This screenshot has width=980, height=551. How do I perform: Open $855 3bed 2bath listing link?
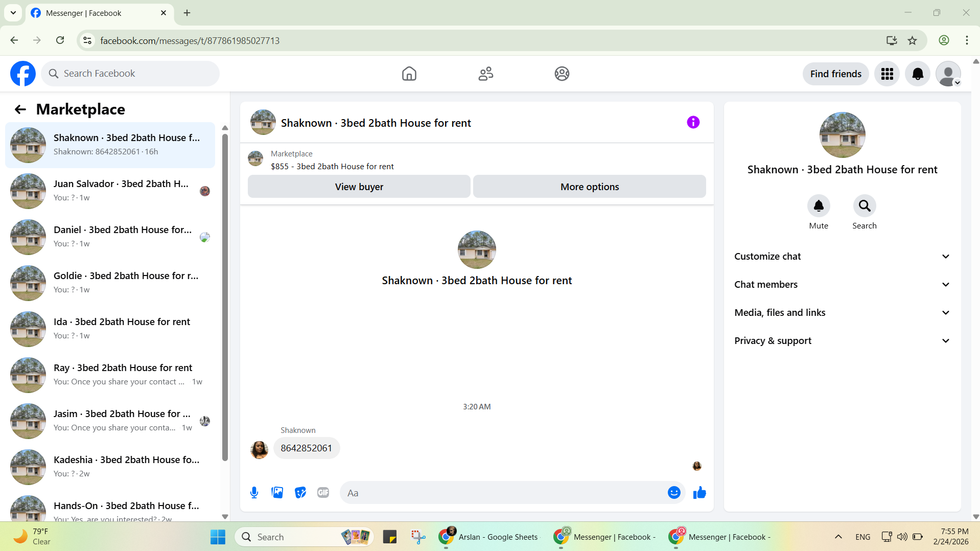click(x=332, y=167)
